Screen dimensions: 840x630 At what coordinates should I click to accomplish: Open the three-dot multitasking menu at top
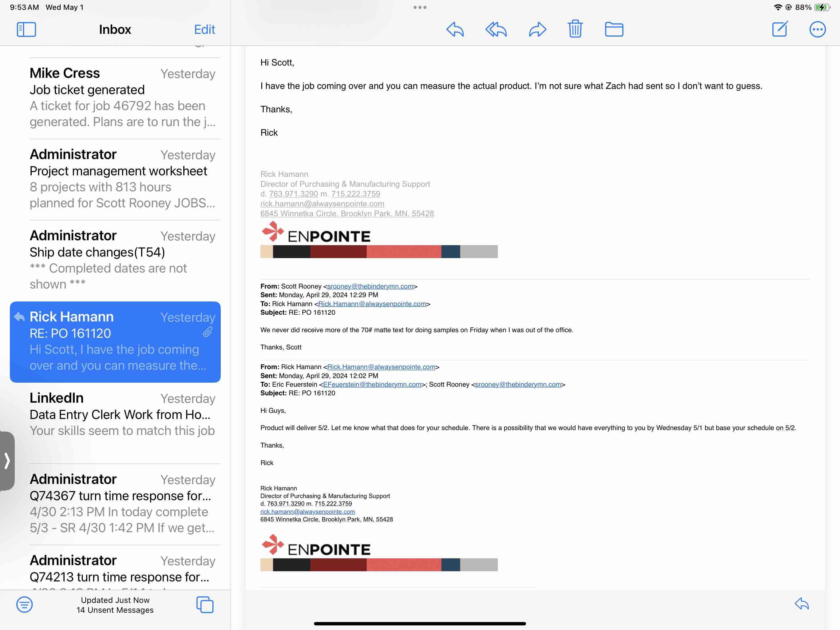[420, 7]
